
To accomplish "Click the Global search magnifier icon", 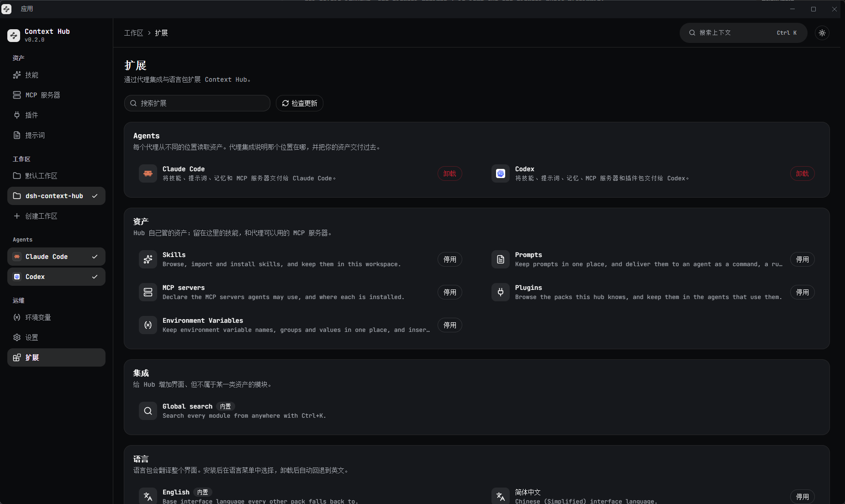I will pyautogui.click(x=148, y=411).
